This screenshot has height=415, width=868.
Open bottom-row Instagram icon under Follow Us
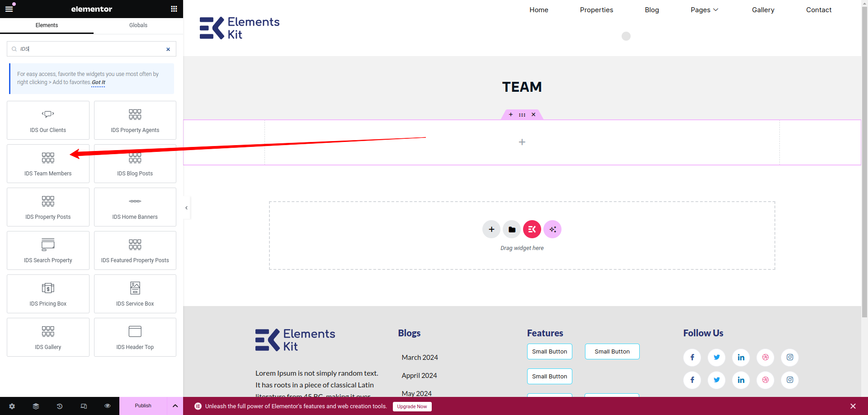click(790, 380)
